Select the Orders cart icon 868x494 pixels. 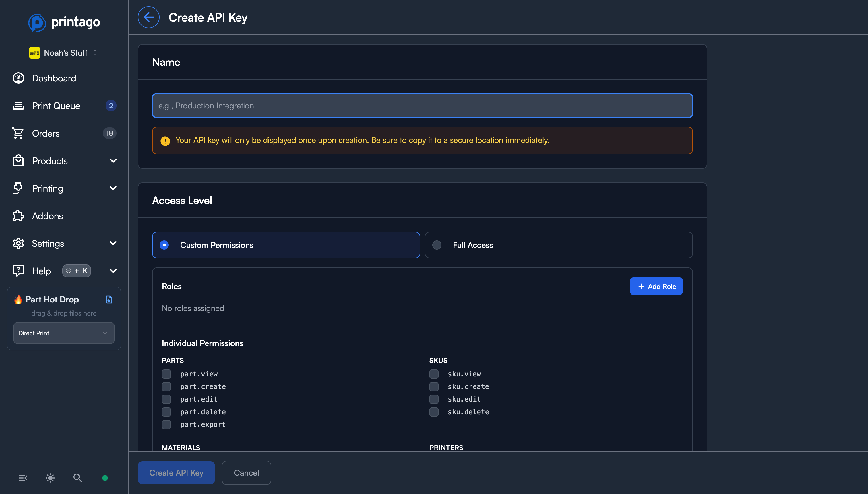click(x=18, y=133)
